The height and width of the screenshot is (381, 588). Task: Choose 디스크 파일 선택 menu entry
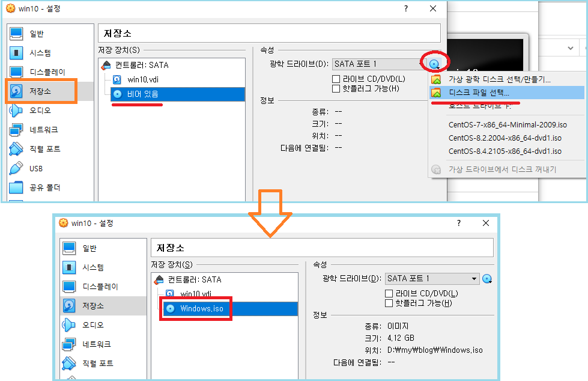click(x=507, y=93)
